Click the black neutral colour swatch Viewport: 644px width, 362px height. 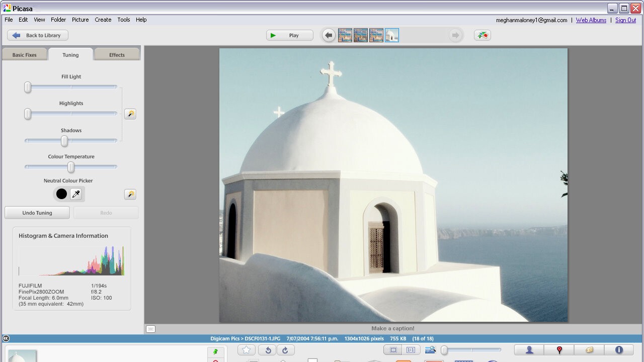(x=61, y=194)
